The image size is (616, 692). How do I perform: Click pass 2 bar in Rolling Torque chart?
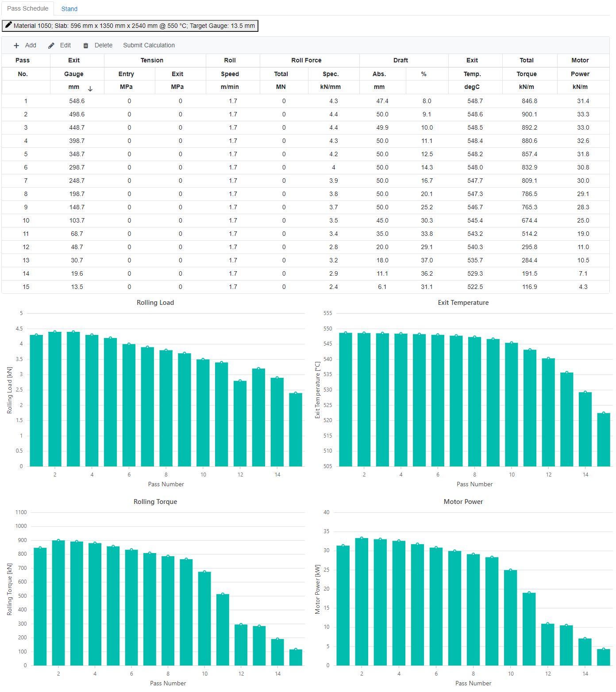58,603
